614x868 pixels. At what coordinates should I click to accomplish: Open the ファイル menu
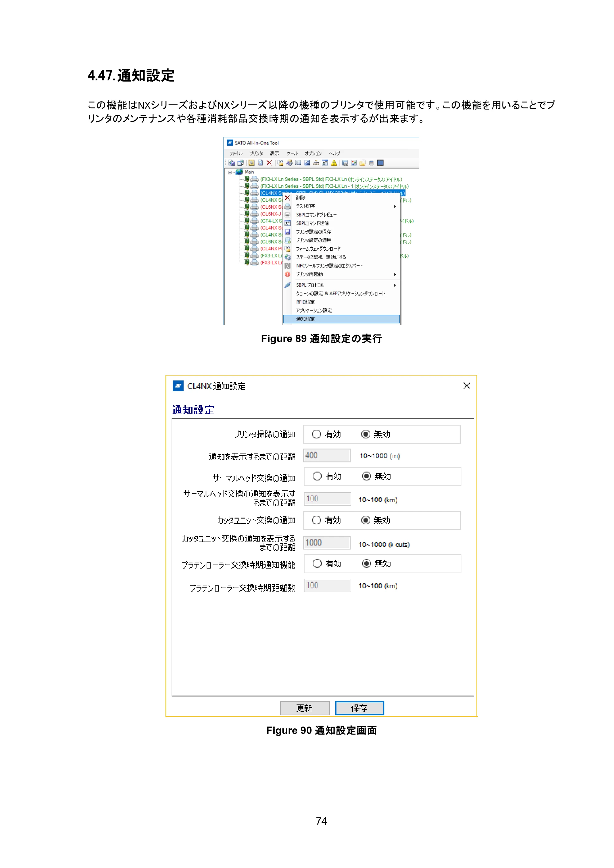point(236,153)
